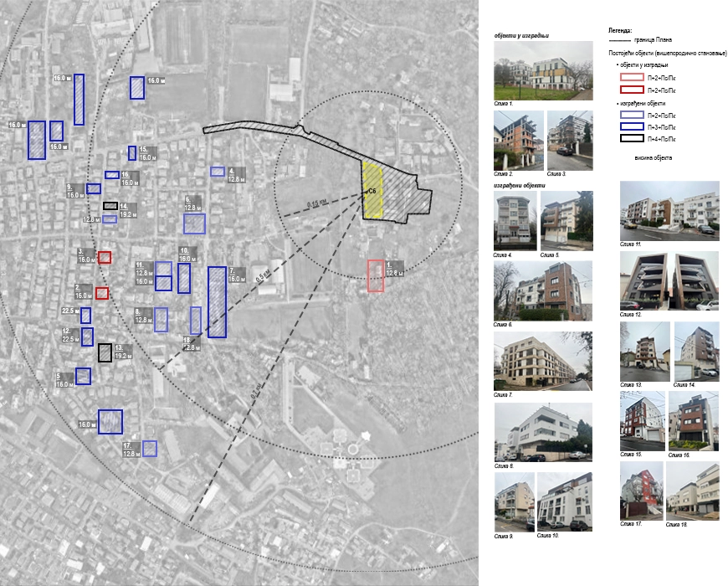Screen dimensions: 728x586
Task: Click map label '13. 19.2 м'
Action: (x=123, y=352)
